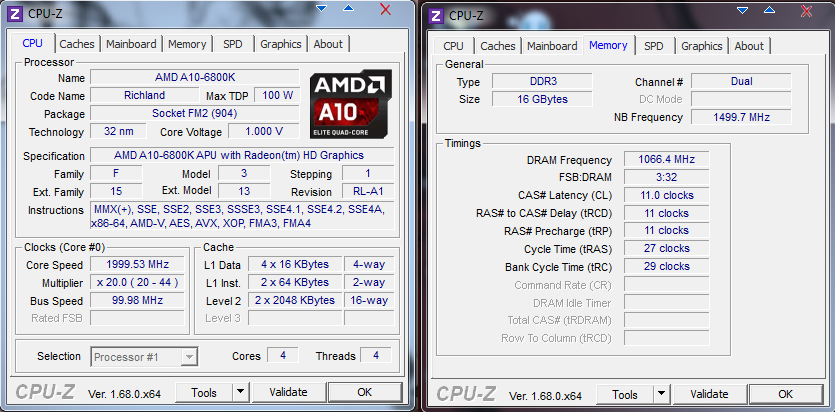The image size is (835, 412).
Task: Switch to Memory tab in left window
Action: (x=187, y=44)
